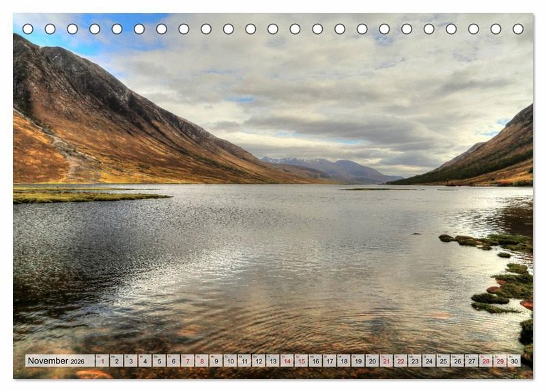Select day 18 in the calendar strip
546x392 pixels.
(344, 361)
